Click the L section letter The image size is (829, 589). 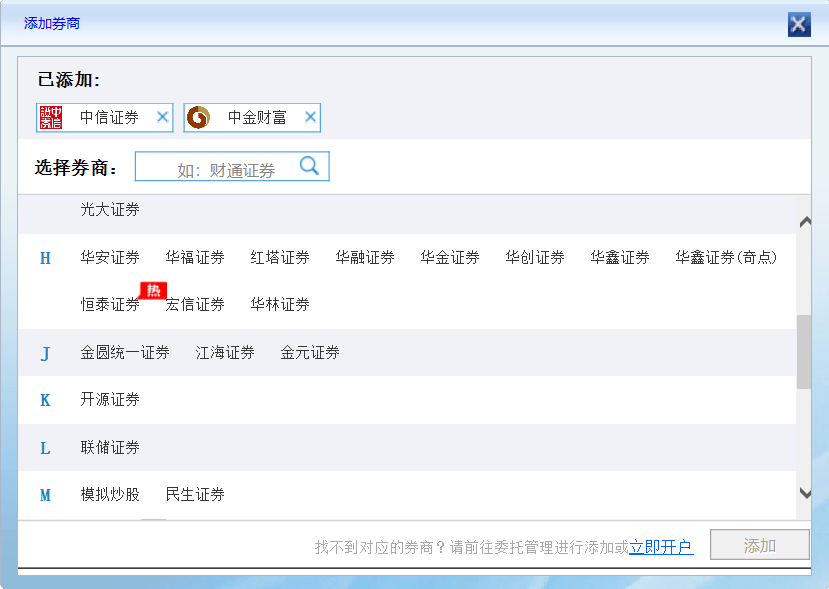pos(45,448)
